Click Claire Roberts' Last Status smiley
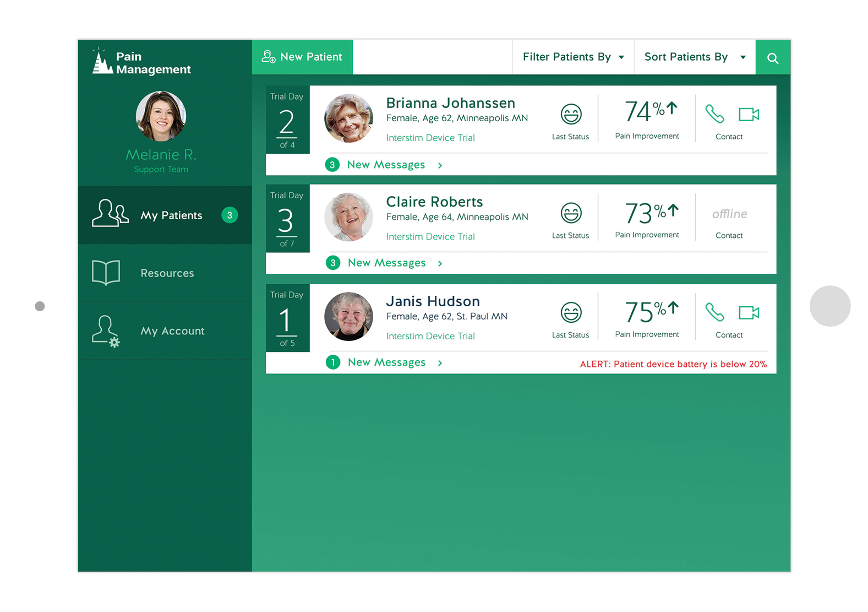The image size is (868, 612). click(571, 213)
